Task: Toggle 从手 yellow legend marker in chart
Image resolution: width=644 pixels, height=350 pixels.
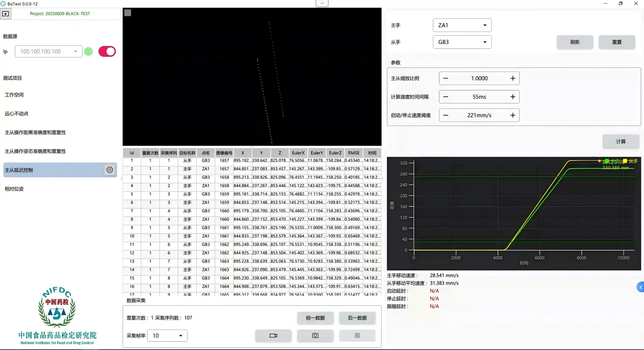Action: coord(625,161)
